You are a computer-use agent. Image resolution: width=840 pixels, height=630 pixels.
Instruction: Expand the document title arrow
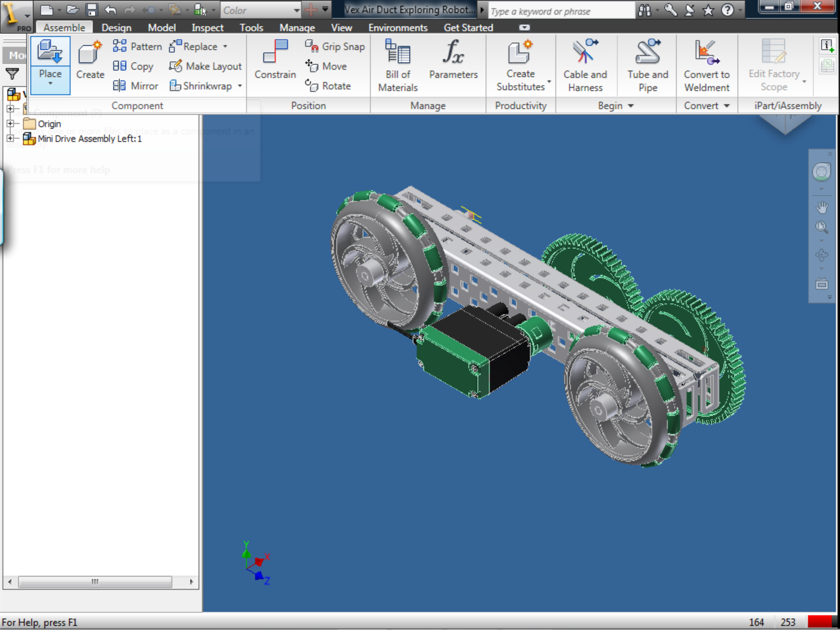pyautogui.click(x=482, y=10)
